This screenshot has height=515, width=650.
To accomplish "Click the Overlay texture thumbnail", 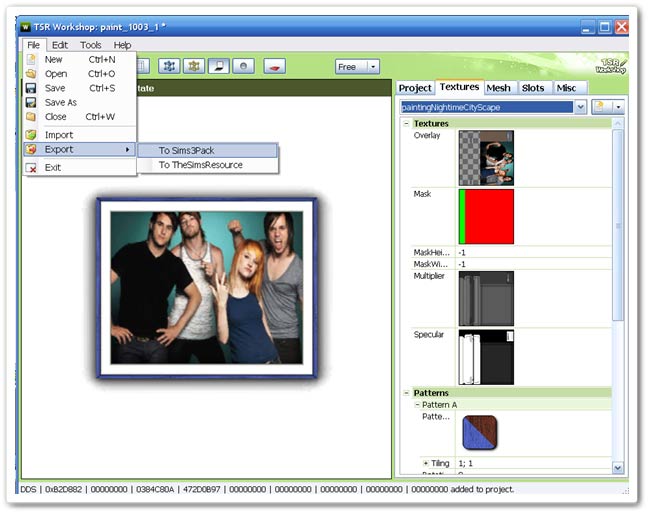I will point(485,157).
